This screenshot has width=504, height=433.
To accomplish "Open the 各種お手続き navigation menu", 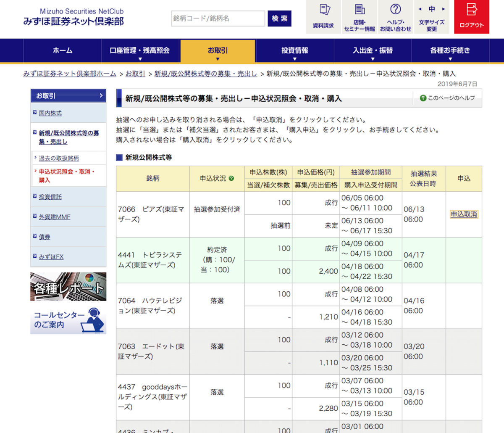I will point(450,51).
